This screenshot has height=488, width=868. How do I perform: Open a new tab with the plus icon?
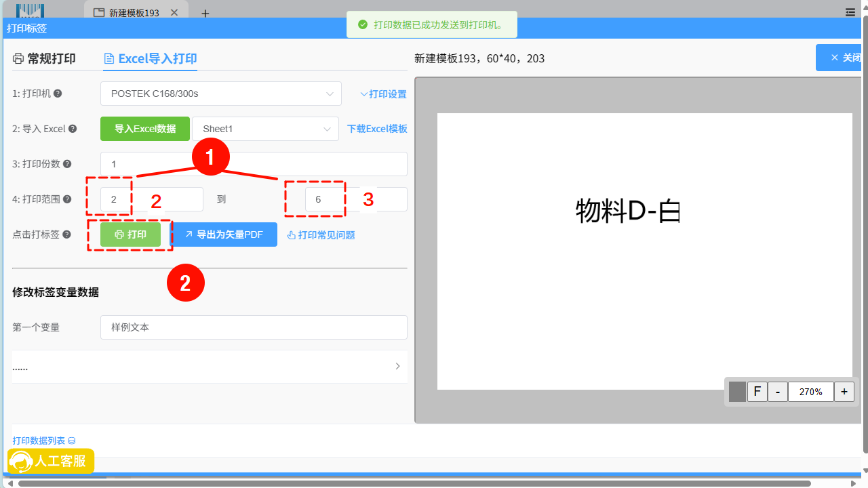(205, 13)
